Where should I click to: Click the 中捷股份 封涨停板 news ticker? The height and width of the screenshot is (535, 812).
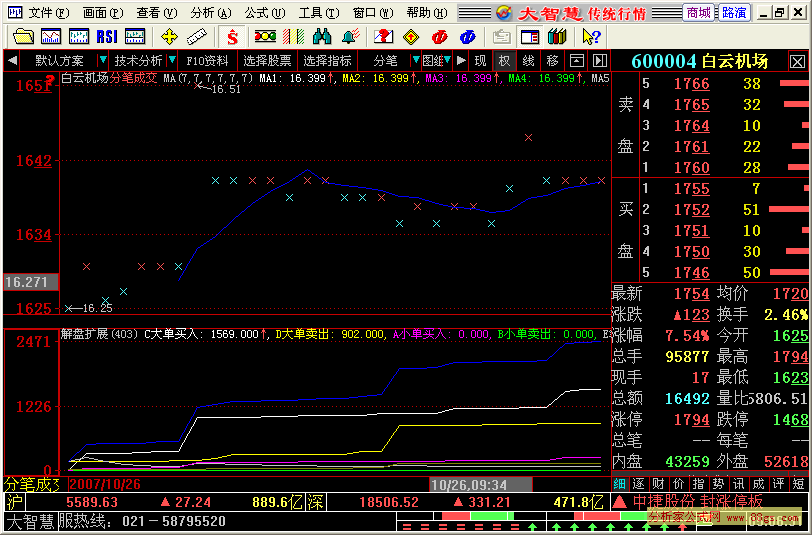[698, 501]
